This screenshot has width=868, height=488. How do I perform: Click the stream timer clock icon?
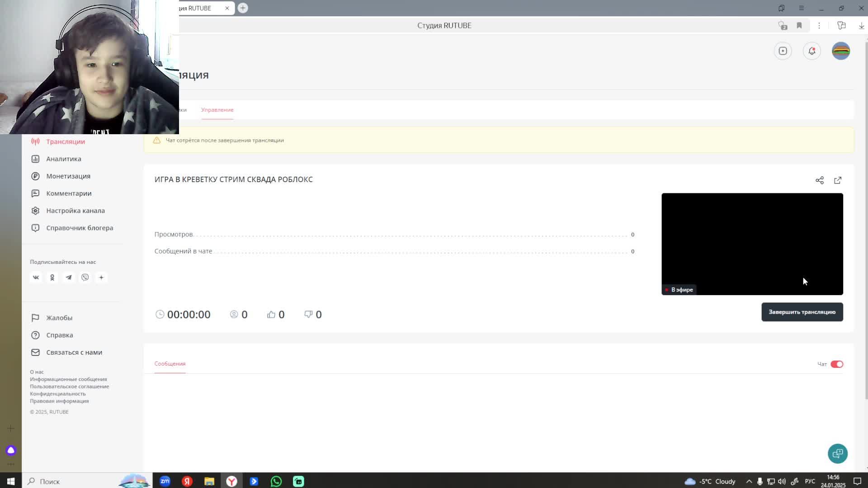160,314
